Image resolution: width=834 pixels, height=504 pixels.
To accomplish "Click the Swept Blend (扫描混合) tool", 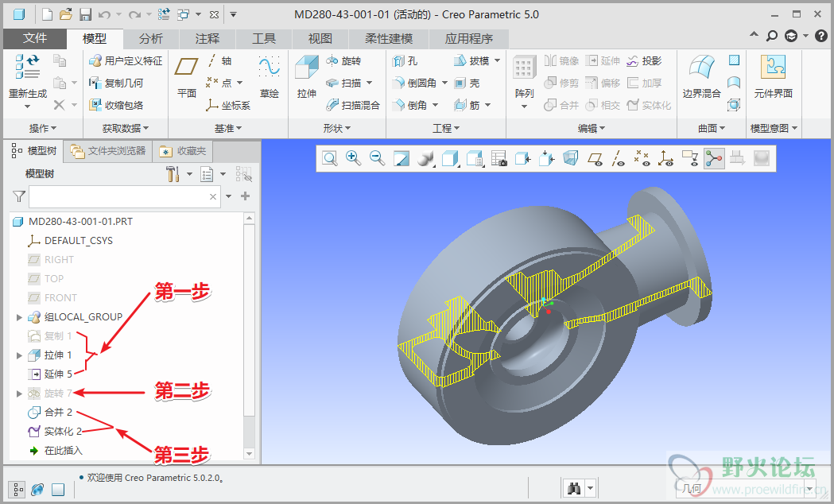I will click(x=353, y=105).
